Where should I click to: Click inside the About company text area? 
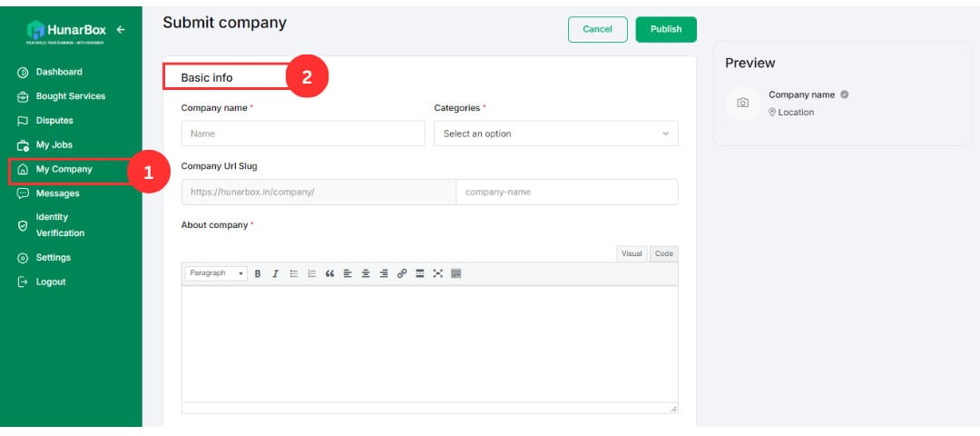tap(429, 344)
